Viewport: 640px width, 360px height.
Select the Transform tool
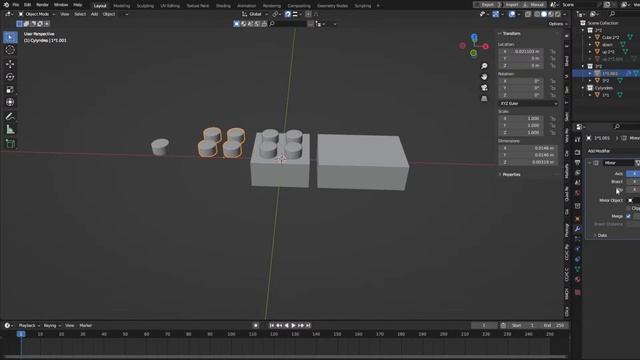10,102
